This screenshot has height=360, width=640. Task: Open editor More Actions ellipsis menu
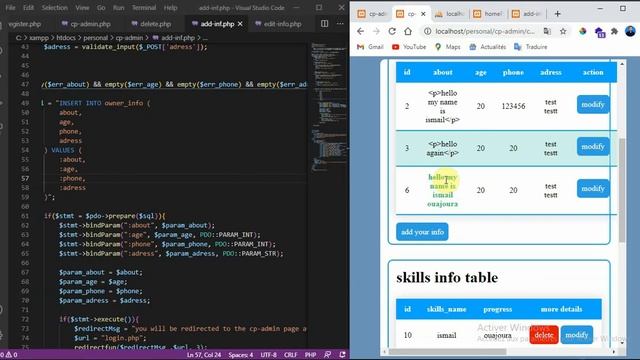click(x=340, y=24)
